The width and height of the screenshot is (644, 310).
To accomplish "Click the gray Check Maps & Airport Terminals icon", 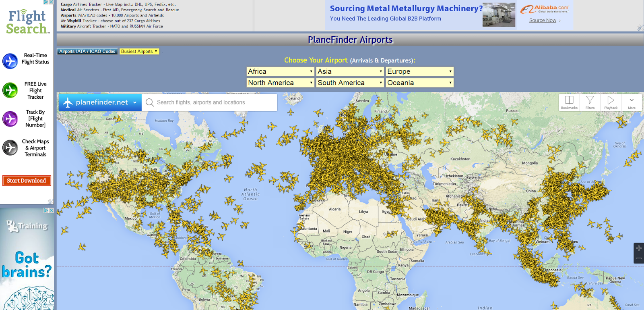I will pos(10,148).
